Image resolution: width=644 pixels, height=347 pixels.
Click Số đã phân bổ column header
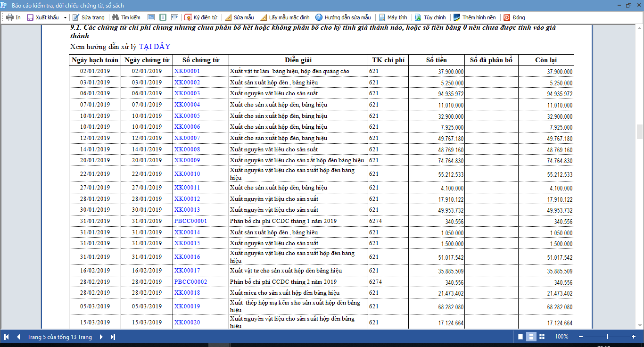491,60
